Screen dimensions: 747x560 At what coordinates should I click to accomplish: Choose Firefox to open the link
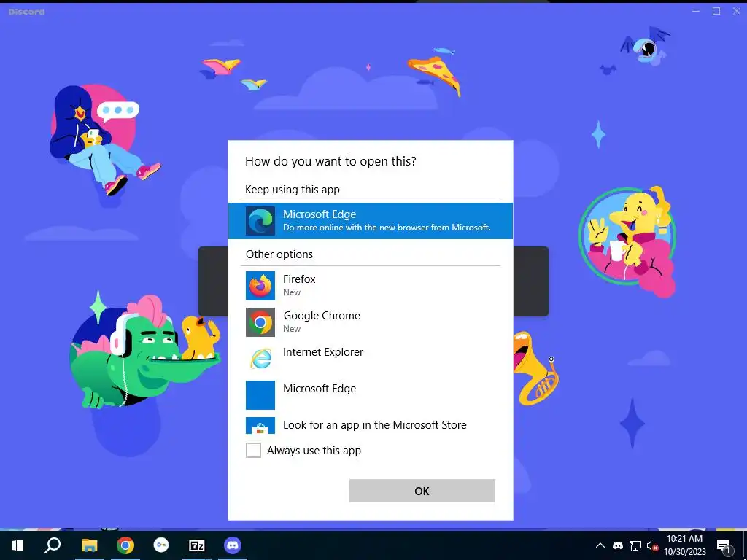(x=370, y=285)
